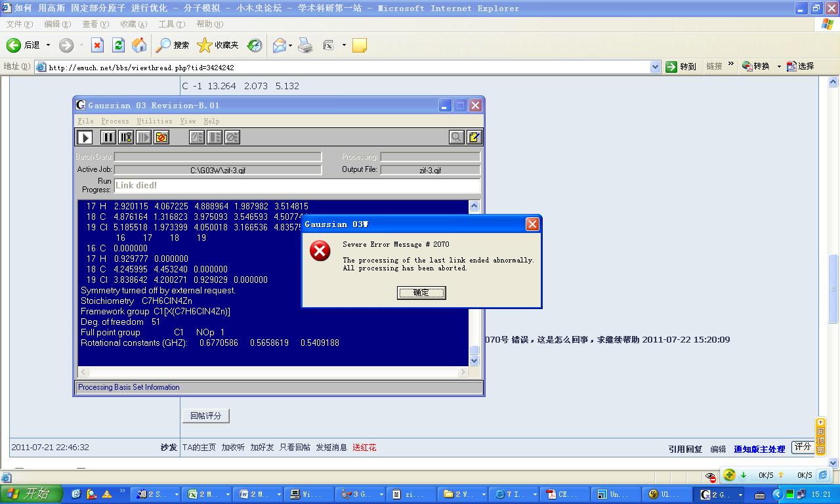Click taskbar clock showing 15:21
The height and width of the screenshot is (504, 840).
coord(820,494)
